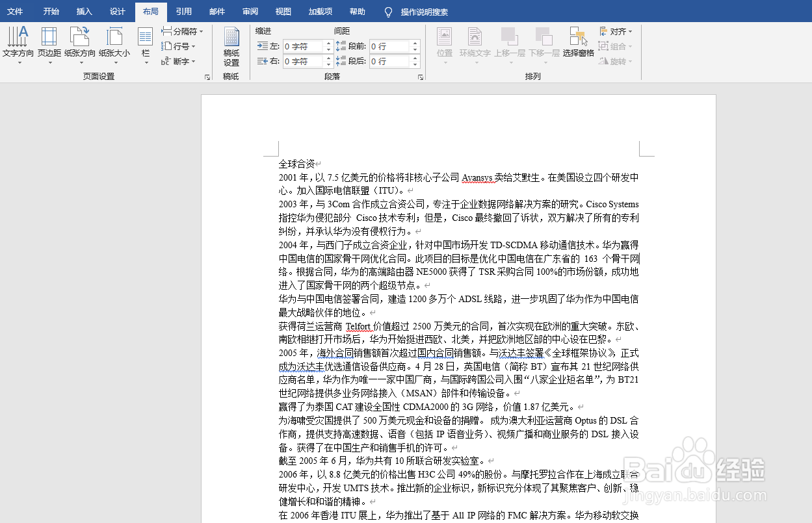This screenshot has width=812, height=523.
Task: Open the 文件 tab
Action: pyautogui.click(x=15, y=12)
